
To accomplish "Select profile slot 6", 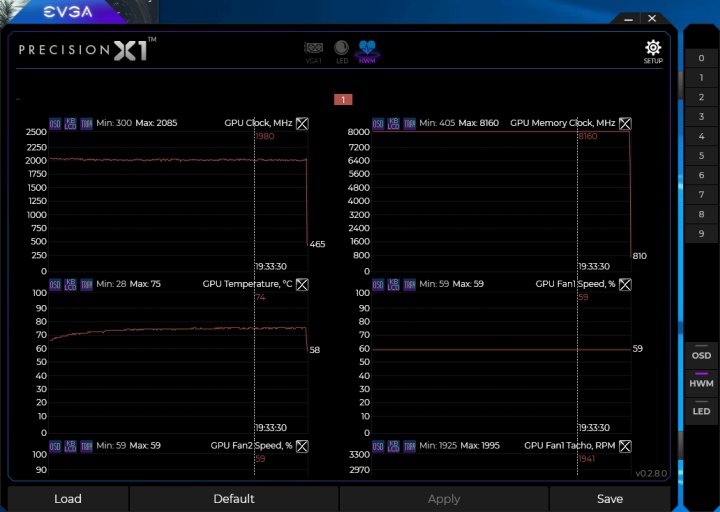I will tap(701, 175).
